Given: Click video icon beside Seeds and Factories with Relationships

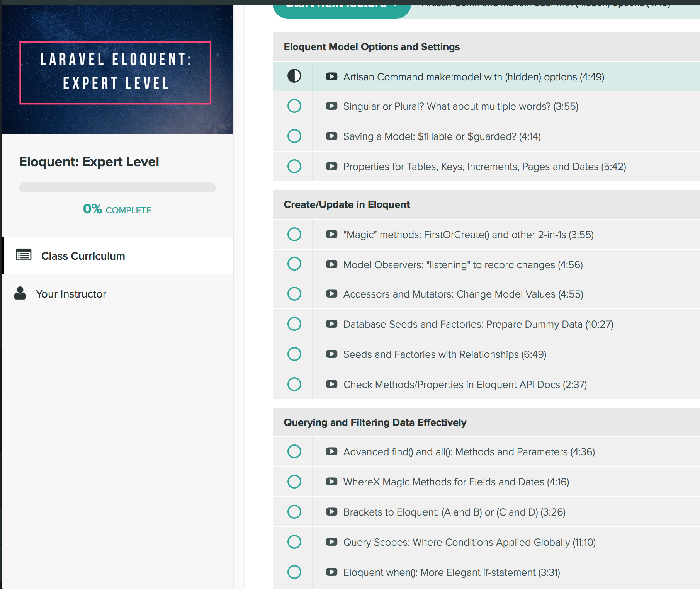Looking at the screenshot, I should point(331,354).
